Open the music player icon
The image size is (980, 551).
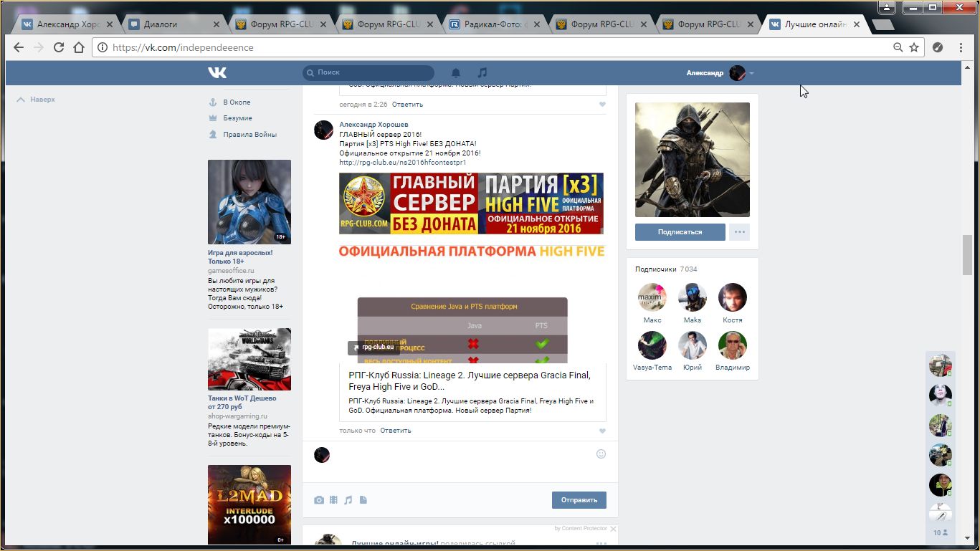[x=482, y=72]
